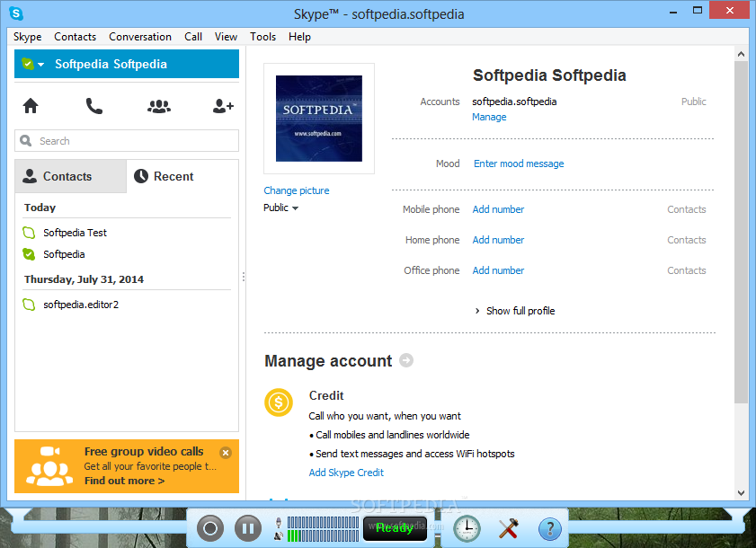
Task: Open the Public picture visibility dropdown
Action: 281,208
